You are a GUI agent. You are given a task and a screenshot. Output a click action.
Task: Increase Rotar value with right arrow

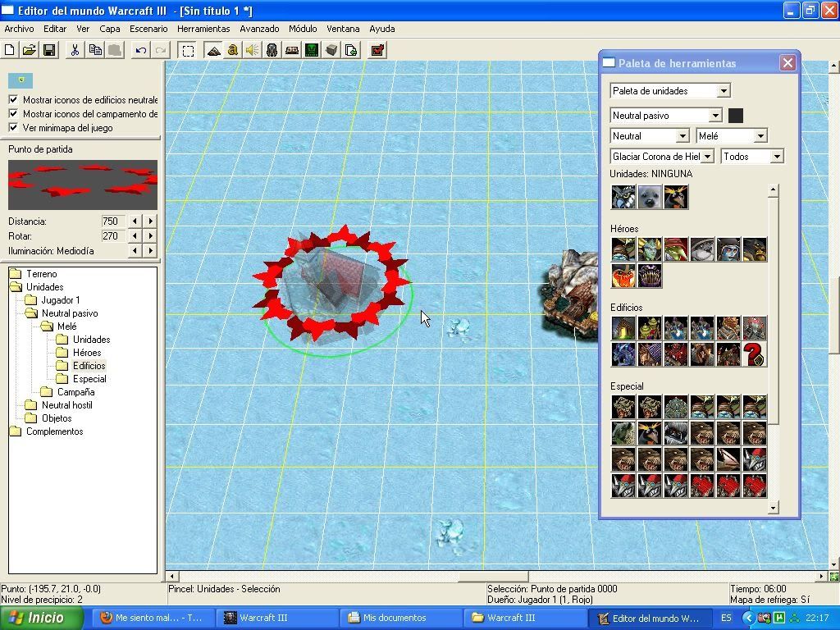point(151,235)
